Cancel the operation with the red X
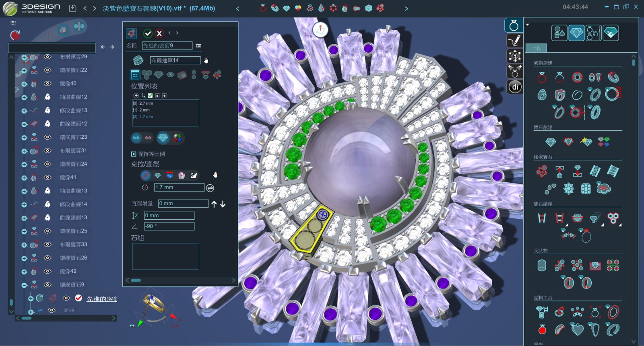This screenshot has width=644, height=346. point(159,33)
